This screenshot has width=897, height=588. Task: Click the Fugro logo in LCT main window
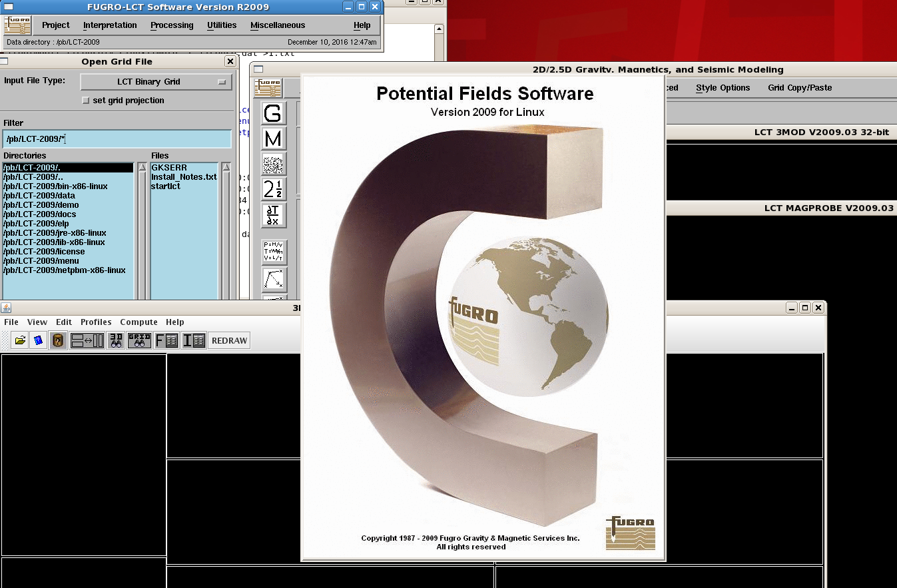(x=18, y=25)
